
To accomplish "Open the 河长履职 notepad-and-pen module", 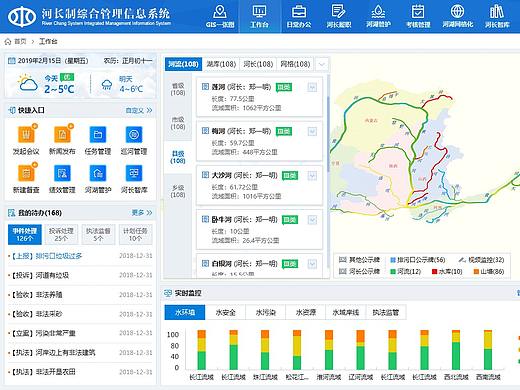I will tap(339, 16).
